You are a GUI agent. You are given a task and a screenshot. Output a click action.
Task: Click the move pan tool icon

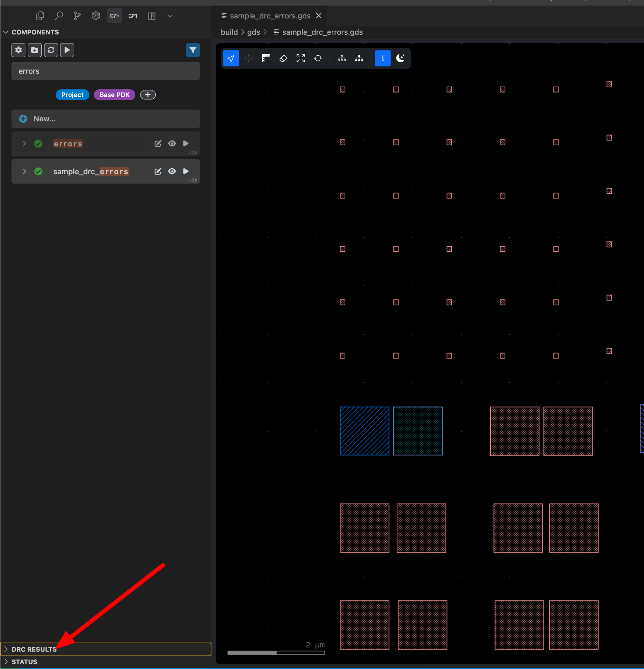click(x=248, y=58)
